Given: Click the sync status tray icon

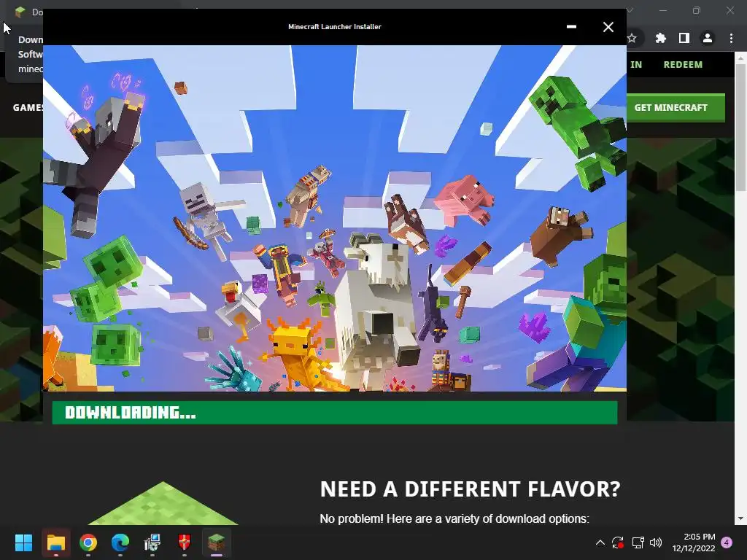Looking at the screenshot, I should (x=618, y=542).
